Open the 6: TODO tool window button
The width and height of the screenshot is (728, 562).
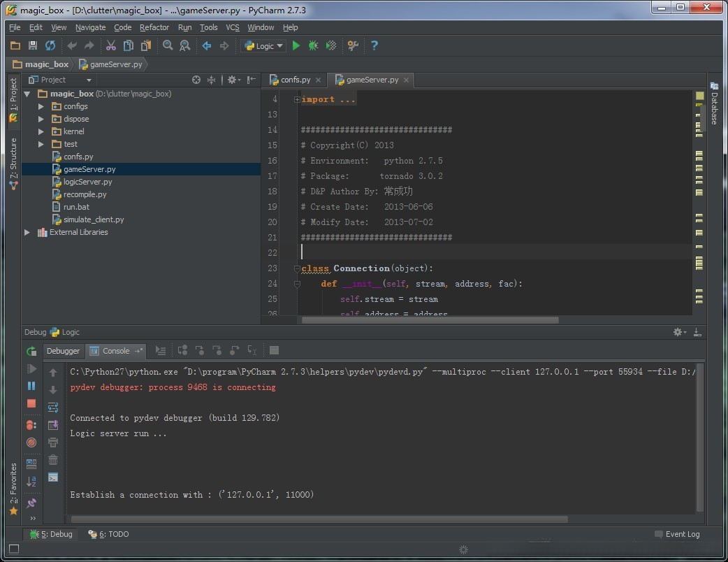[108, 534]
